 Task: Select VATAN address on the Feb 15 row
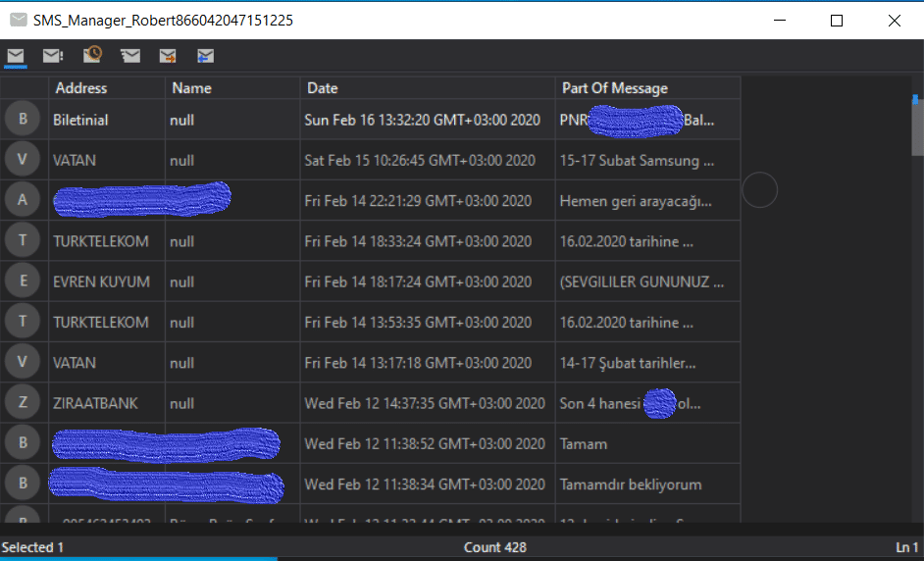(x=107, y=160)
